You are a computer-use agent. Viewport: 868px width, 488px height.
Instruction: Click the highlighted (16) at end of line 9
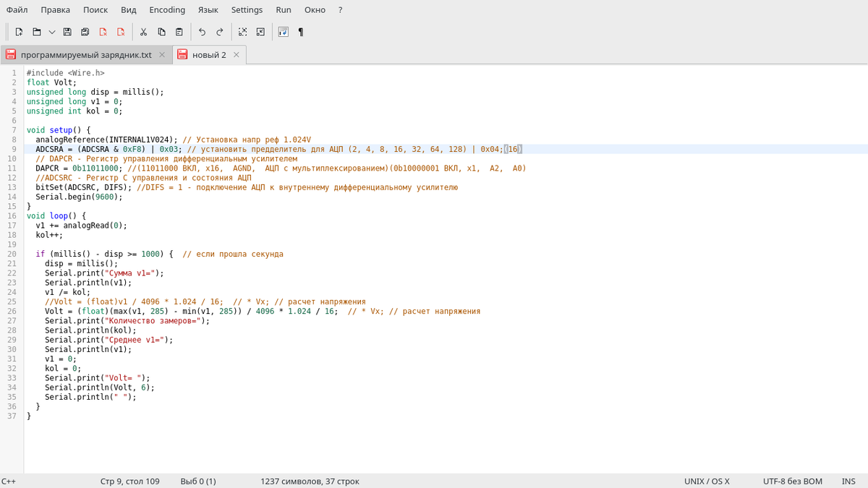coord(513,149)
